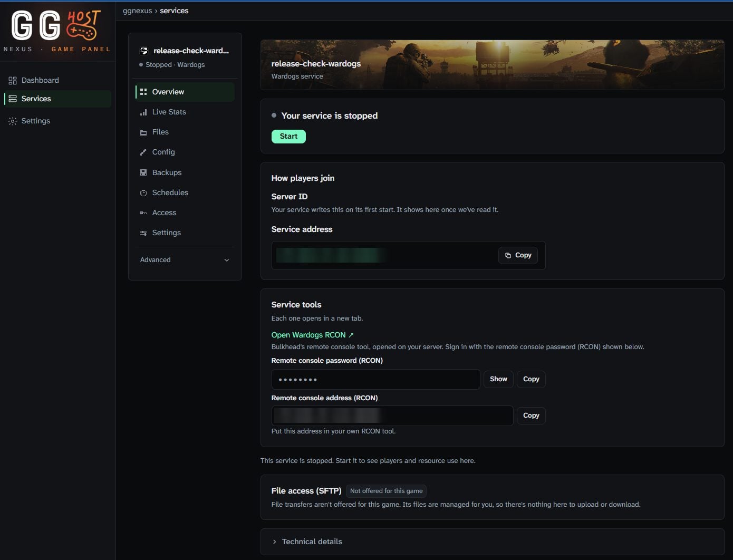Screen dimensions: 733x560
Task: Click the Dashboard grid icon
Action: (x=13, y=81)
